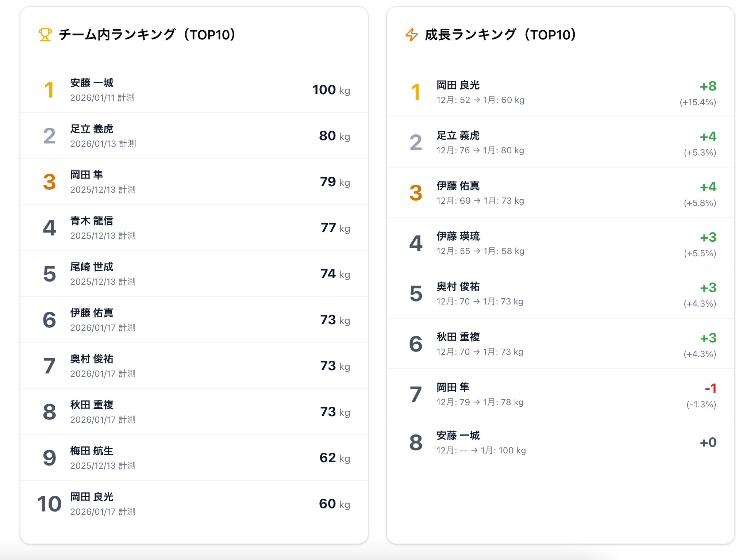Click the name 尾崎 世成
This screenshot has height=560, width=754.
click(x=92, y=267)
